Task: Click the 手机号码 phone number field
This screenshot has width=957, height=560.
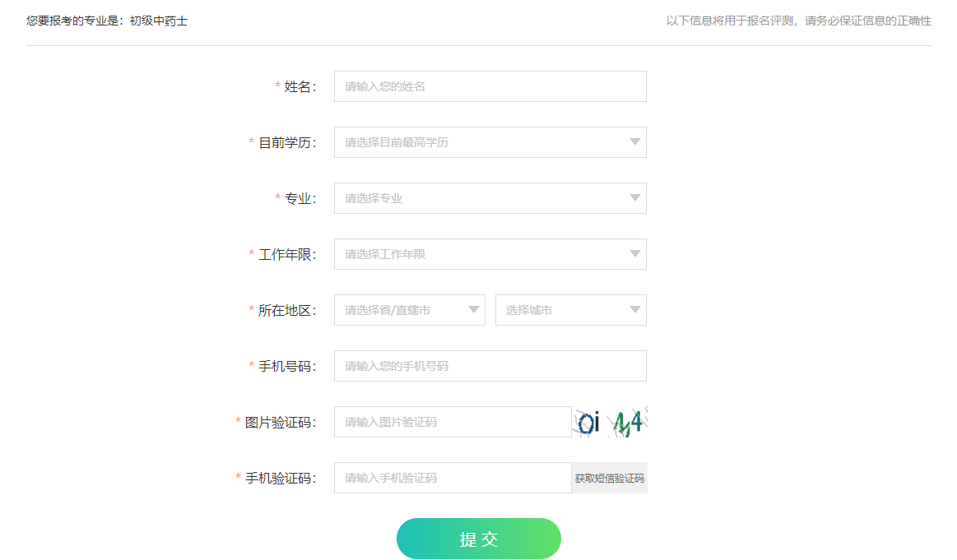Action: (490, 365)
